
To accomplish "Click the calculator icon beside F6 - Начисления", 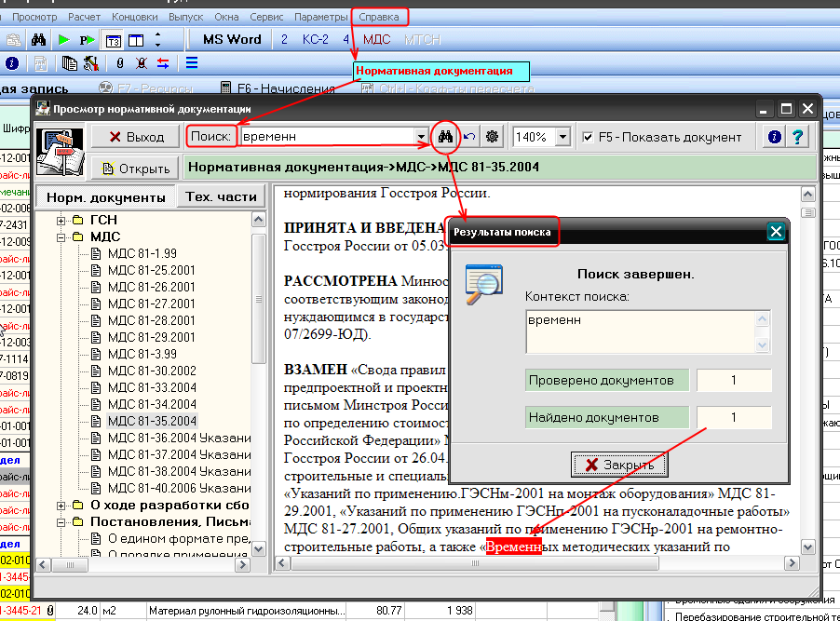I will pyautogui.click(x=225, y=88).
